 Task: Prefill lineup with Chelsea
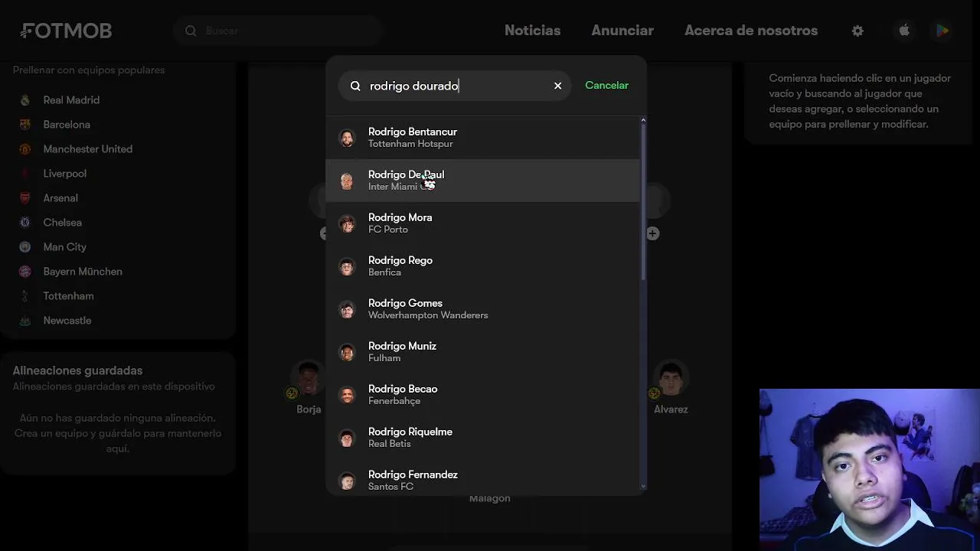pos(63,223)
